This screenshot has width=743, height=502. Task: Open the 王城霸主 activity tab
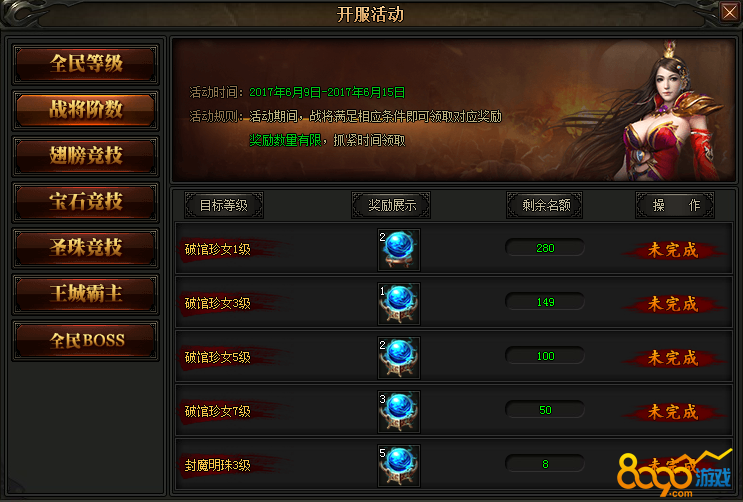click(x=86, y=294)
